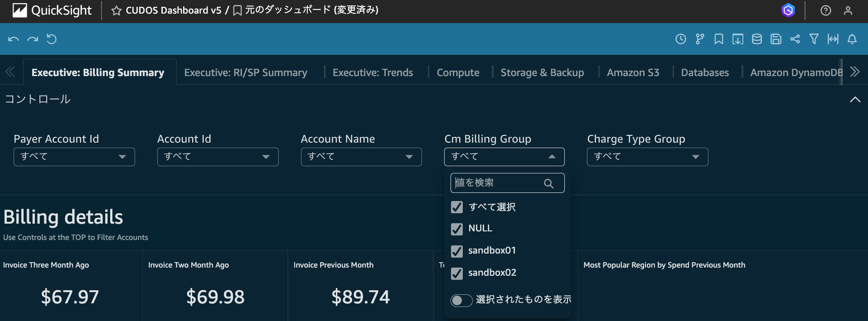Open the bookmarks icon in toolbar

719,39
